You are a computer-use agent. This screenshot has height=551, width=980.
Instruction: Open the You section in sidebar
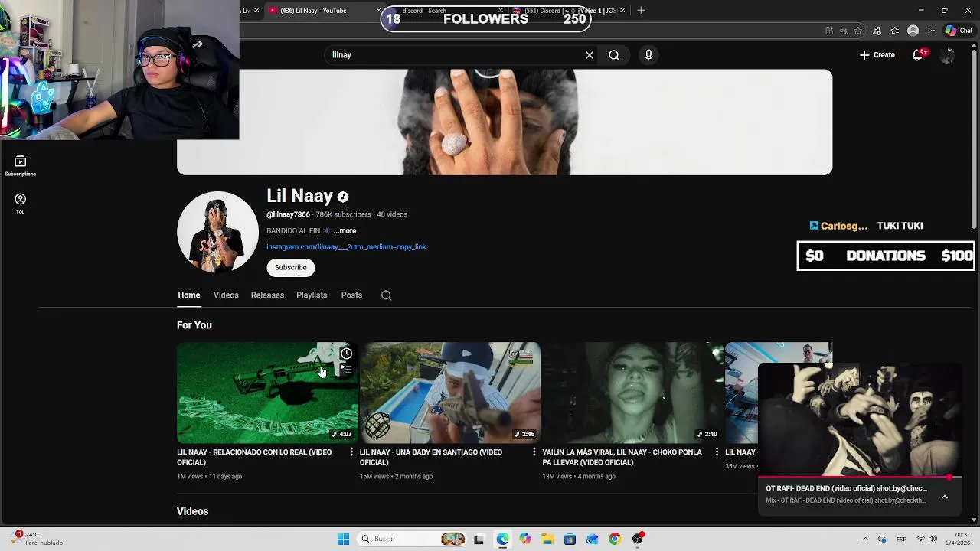click(21, 204)
